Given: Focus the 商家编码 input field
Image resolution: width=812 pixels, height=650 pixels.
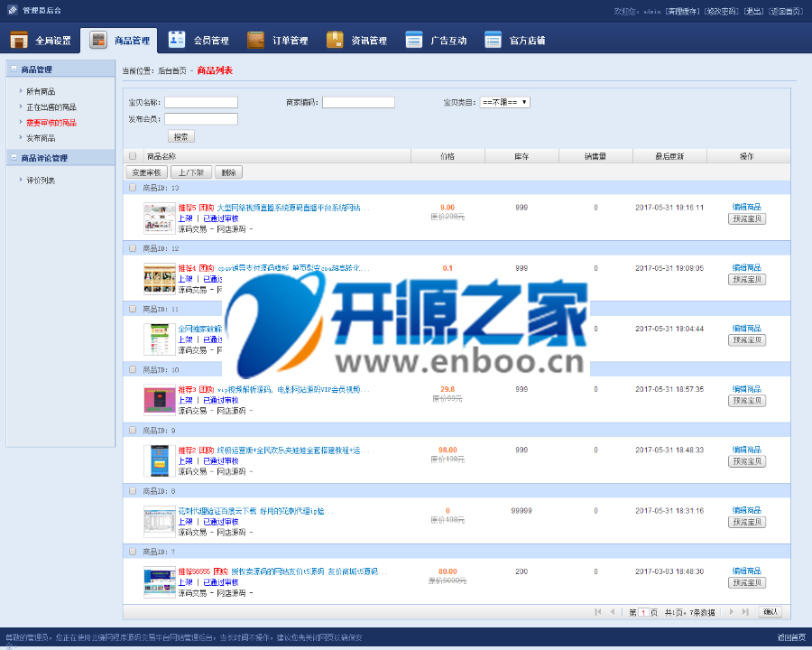Looking at the screenshot, I should pyautogui.click(x=358, y=102).
